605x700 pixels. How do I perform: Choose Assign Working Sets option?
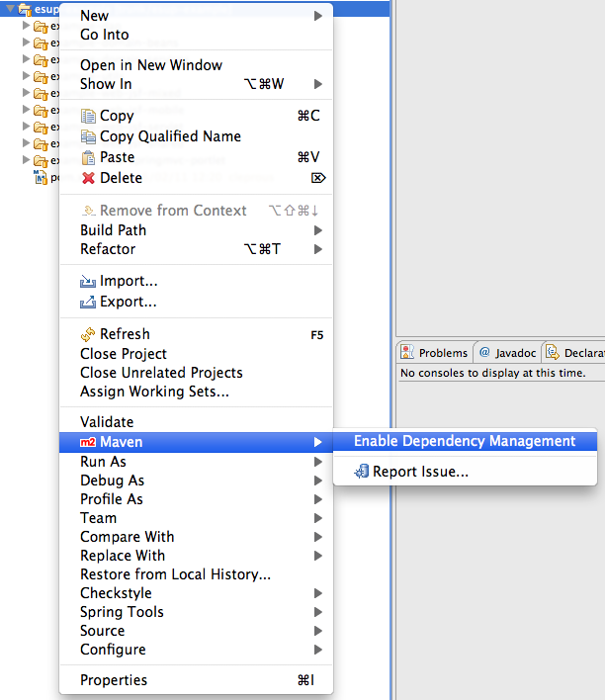tap(154, 392)
